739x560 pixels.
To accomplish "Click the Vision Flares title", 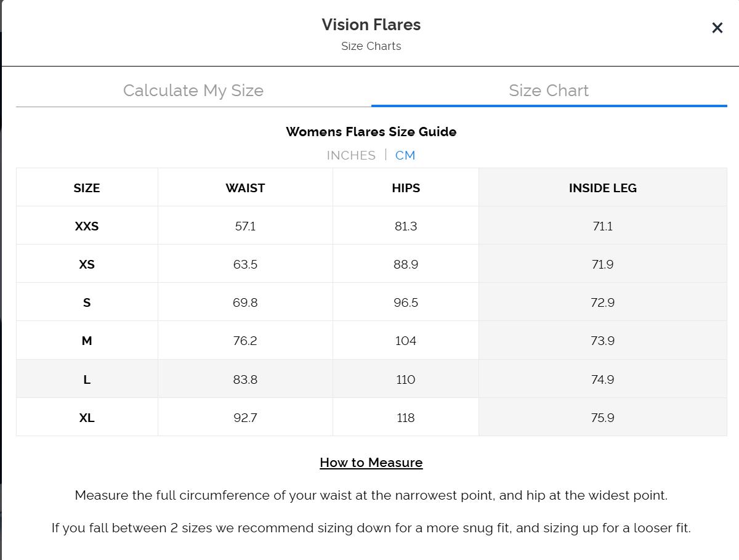I will click(x=371, y=25).
